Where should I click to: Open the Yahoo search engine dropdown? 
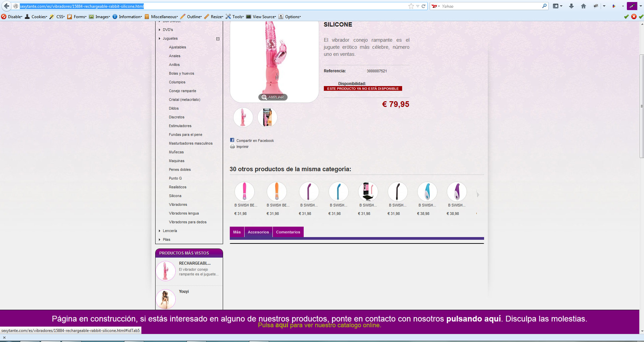436,6
